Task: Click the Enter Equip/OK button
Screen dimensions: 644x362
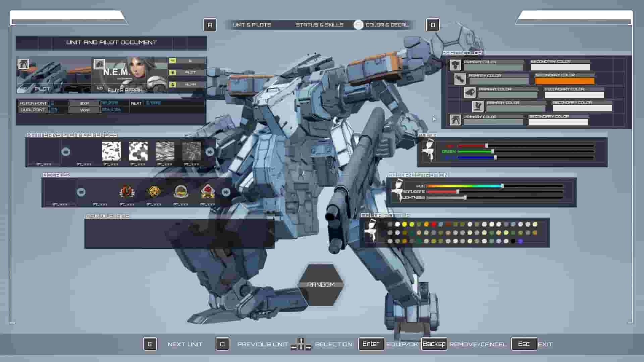Action: coord(371,344)
